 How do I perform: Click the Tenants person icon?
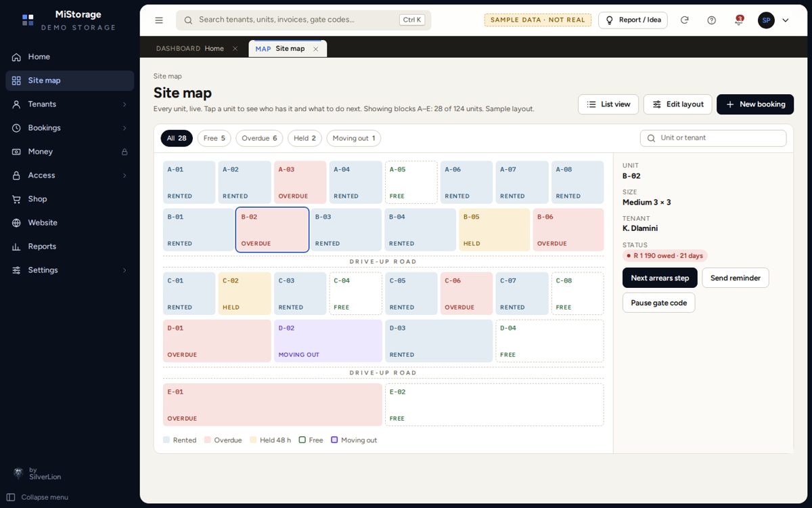(x=16, y=104)
